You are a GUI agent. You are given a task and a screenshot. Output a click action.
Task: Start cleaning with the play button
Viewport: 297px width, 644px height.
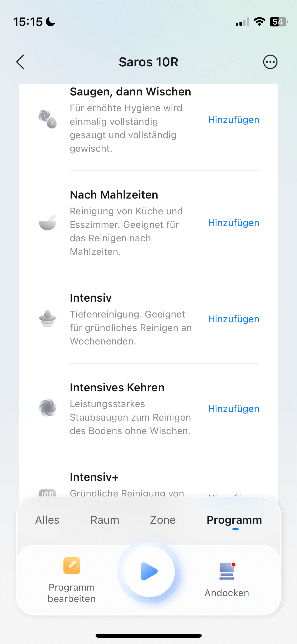pos(149,571)
